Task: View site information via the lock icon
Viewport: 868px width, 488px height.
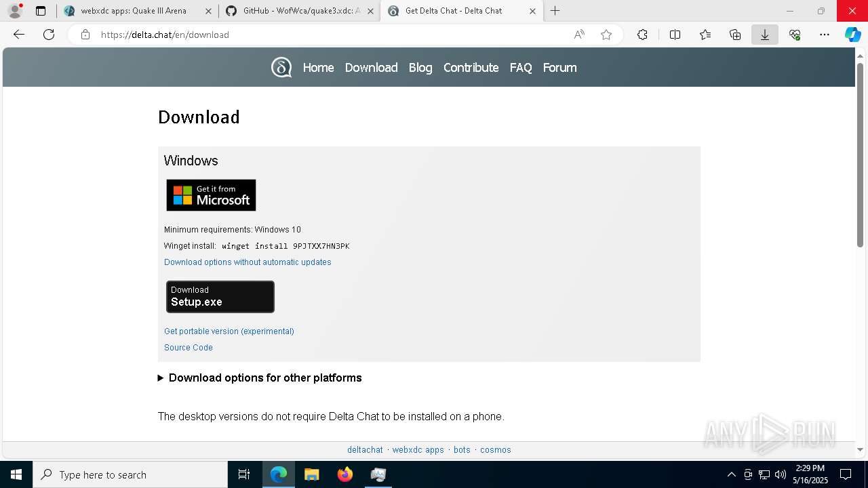Action: click(85, 35)
